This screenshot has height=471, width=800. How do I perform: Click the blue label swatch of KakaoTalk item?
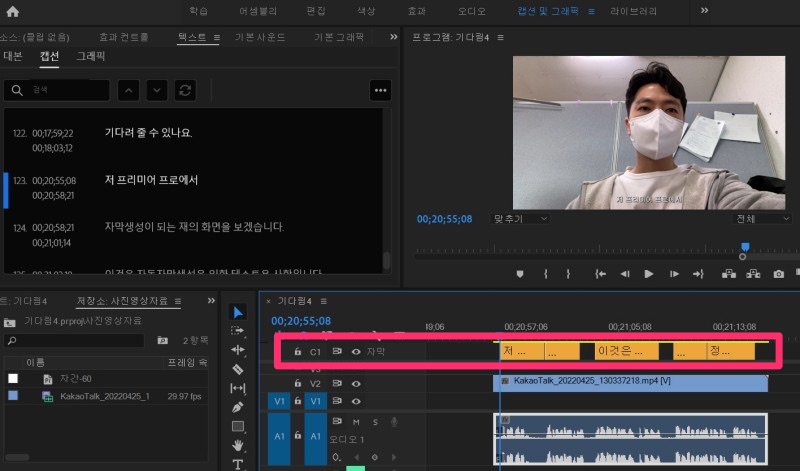tap(13, 395)
